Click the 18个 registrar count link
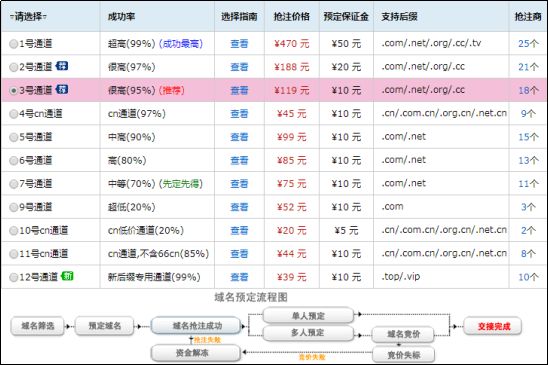 point(528,90)
